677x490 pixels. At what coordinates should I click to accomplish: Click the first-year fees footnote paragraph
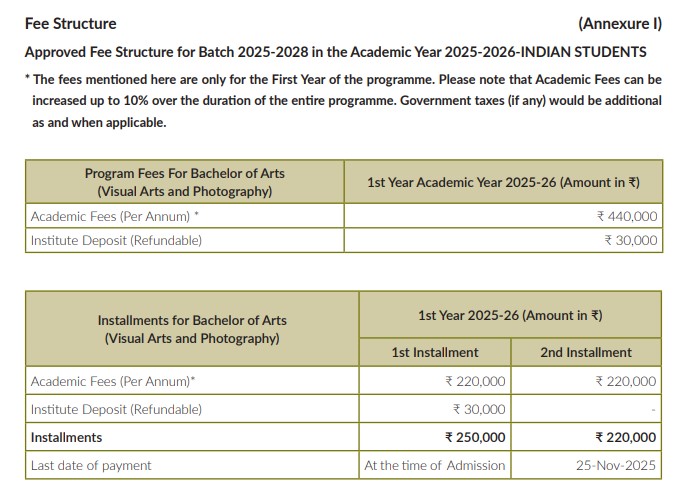click(x=343, y=100)
